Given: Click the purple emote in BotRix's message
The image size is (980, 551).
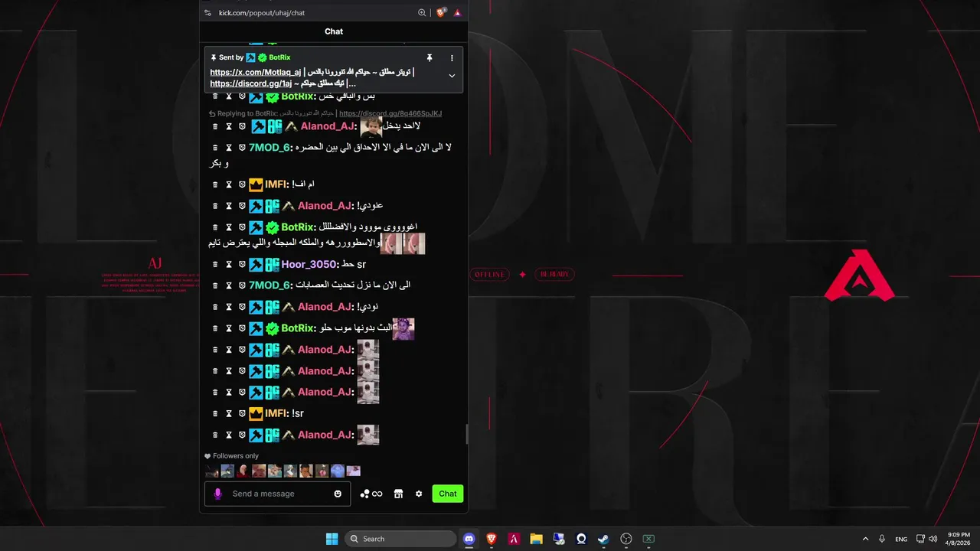Looking at the screenshot, I should [x=403, y=329].
